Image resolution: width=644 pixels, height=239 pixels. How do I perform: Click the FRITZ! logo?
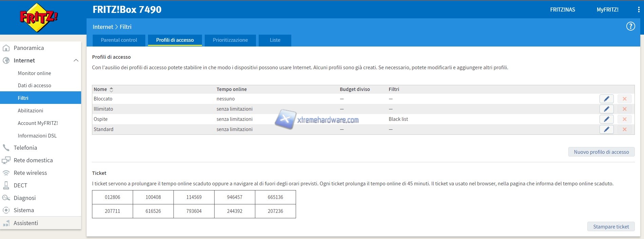click(39, 17)
